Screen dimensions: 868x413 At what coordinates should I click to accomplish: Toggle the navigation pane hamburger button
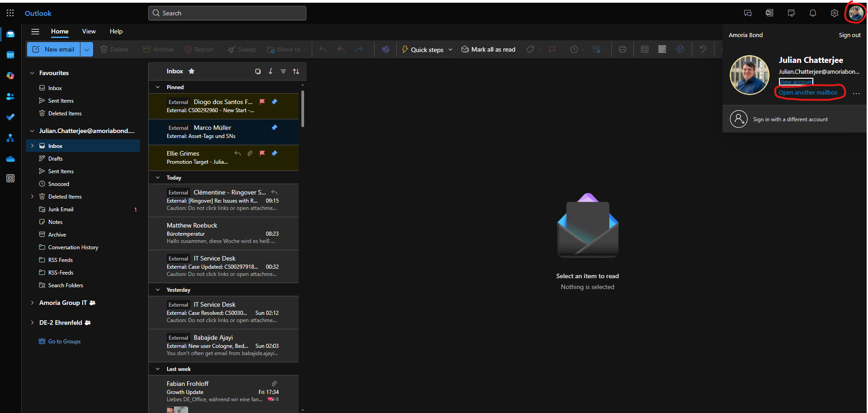[35, 31]
